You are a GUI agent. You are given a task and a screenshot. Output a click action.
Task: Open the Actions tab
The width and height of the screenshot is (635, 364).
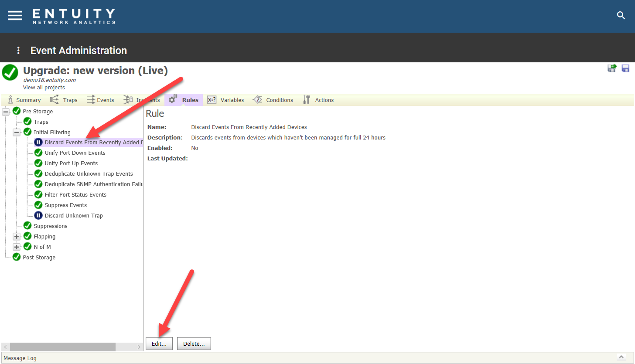(x=318, y=100)
